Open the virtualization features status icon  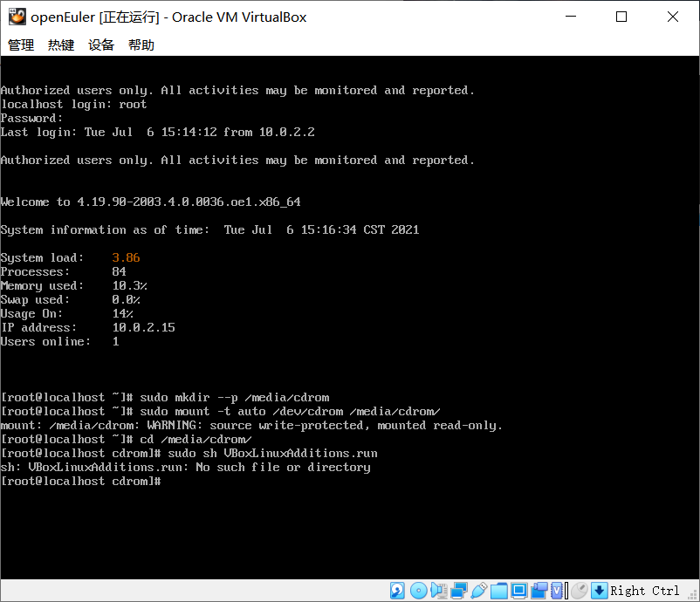pos(556,591)
